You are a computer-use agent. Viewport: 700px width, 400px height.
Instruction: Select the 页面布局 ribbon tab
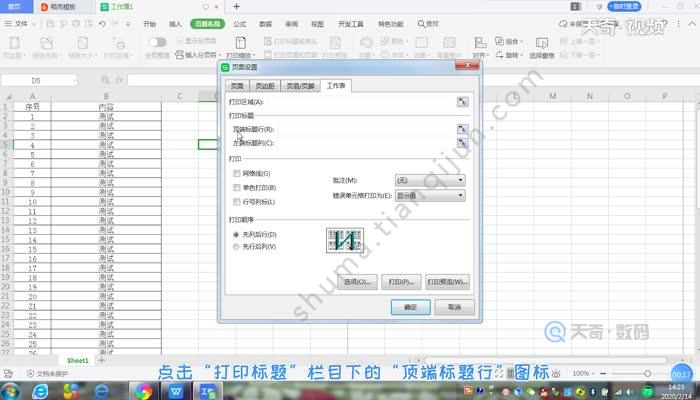pyautogui.click(x=208, y=24)
